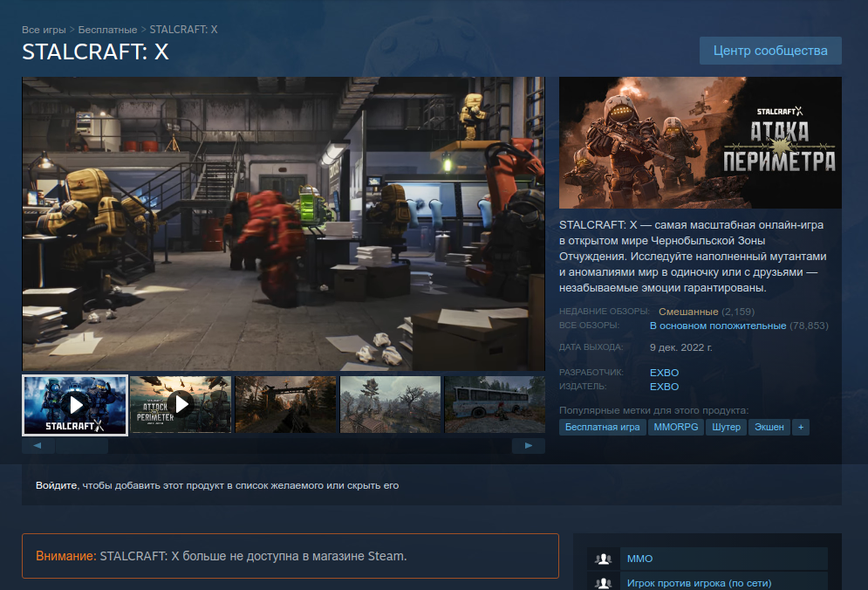The height and width of the screenshot is (590, 868).
Task: Play the STALCRAFT X trailer thumbnail
Action: point(75,405)
